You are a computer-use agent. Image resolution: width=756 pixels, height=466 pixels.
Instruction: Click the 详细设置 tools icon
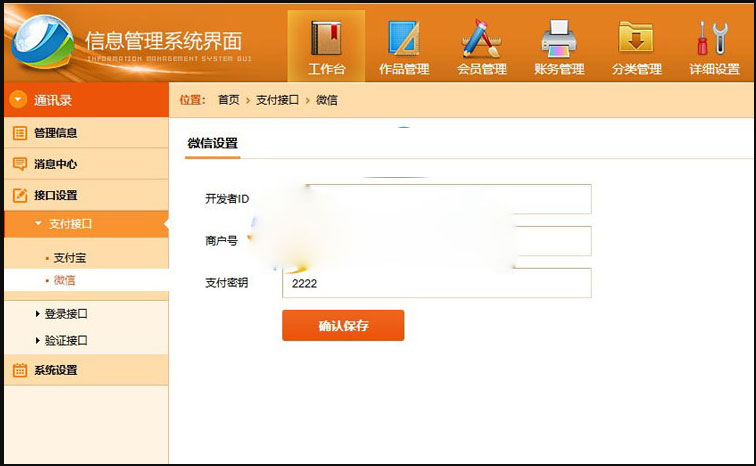click(713, 38)
